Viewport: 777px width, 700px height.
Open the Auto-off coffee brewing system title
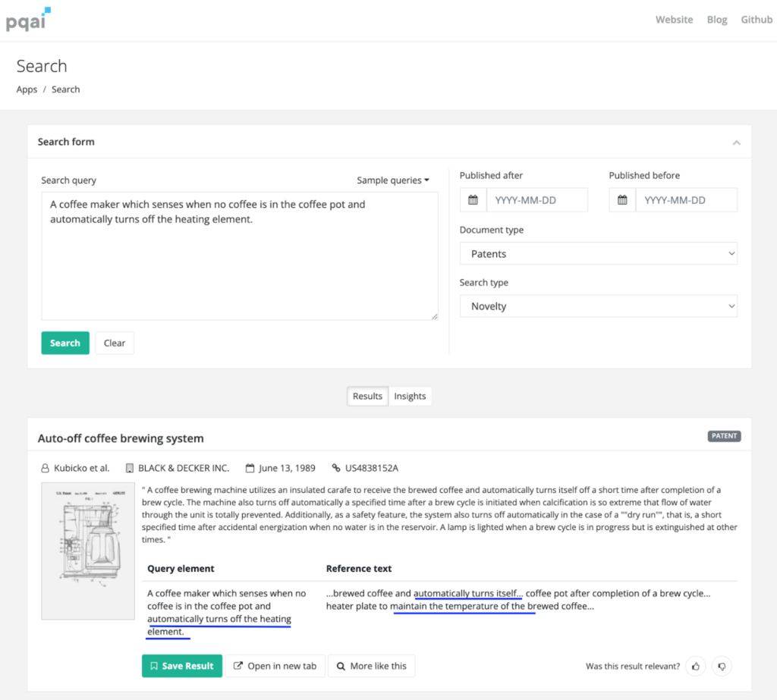[121, 438]
